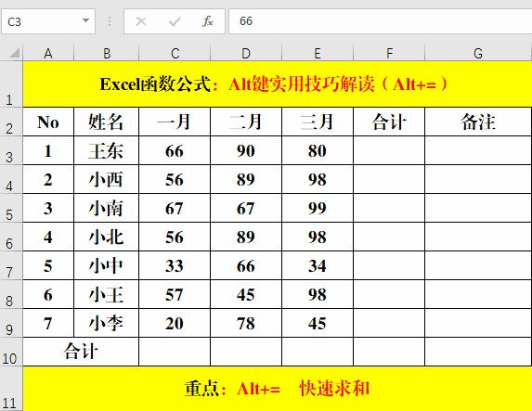Select 小王's January value 57
This screenshot has width=532, height=411.
click(175, 294)
